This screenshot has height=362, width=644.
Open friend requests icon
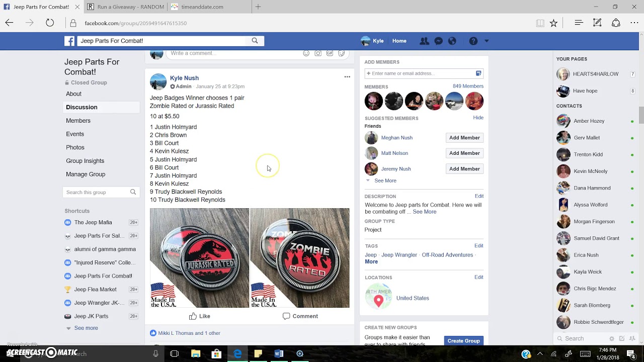point(424,41)
